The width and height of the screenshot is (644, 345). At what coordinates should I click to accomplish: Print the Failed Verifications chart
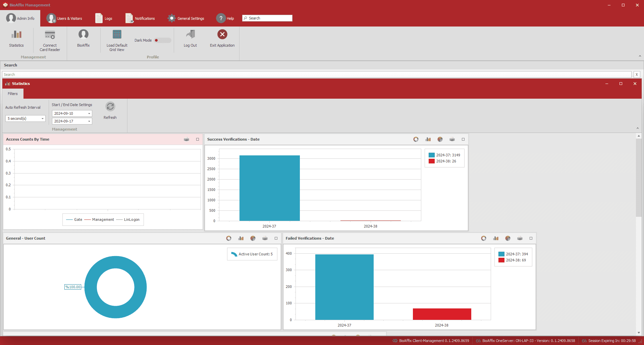point(520,238)
